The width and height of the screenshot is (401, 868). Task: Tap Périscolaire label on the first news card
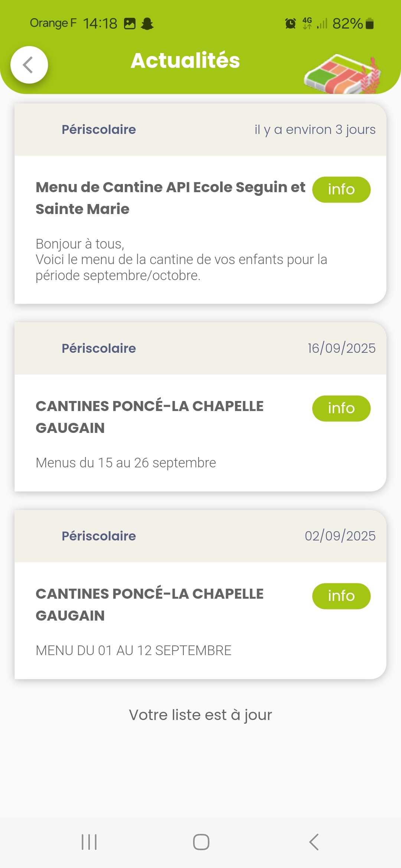pos(99,129)
